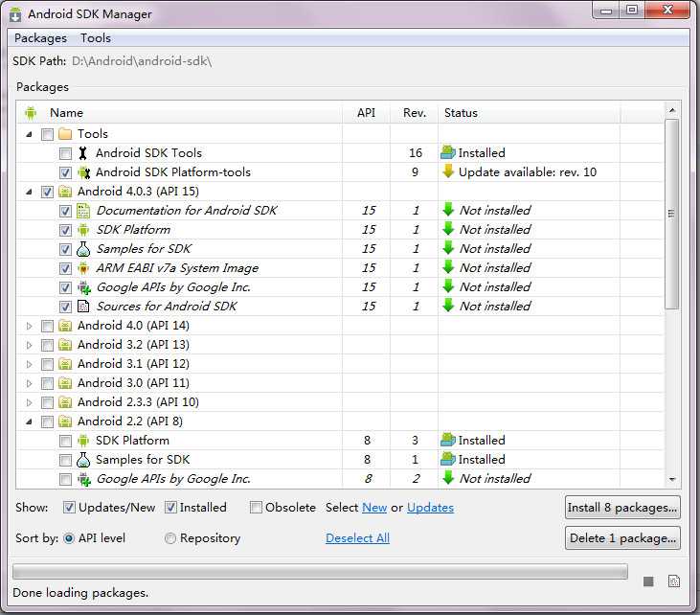Viewport: 700px width, 615px height.
Task: Click the Name column header
Action: [179, 113]
